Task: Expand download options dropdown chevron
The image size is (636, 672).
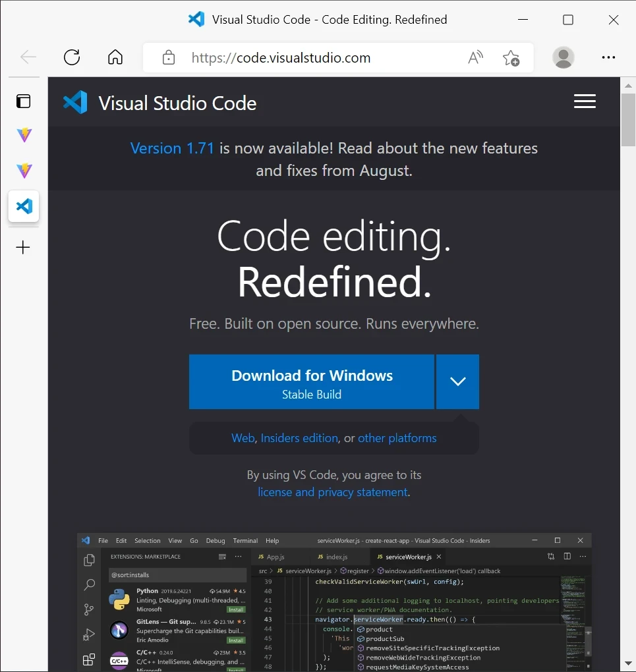Action: (457, 381)
